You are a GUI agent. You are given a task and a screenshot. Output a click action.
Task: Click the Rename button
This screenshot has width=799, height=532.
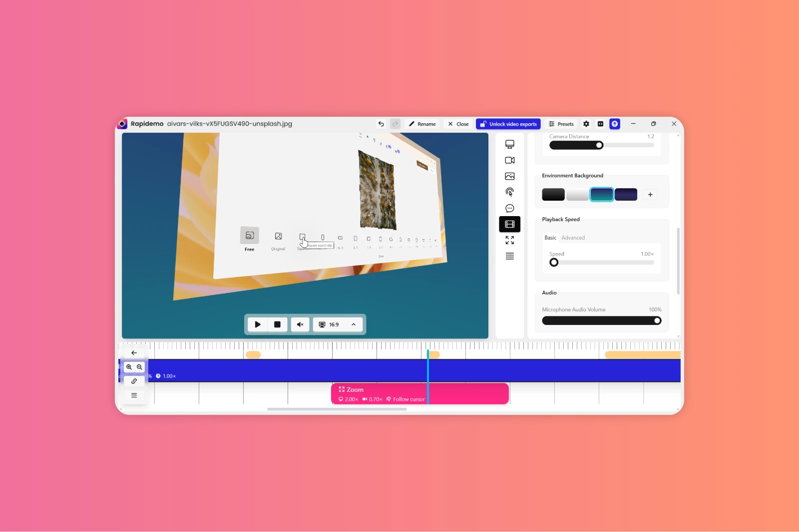tap(422, 124)
